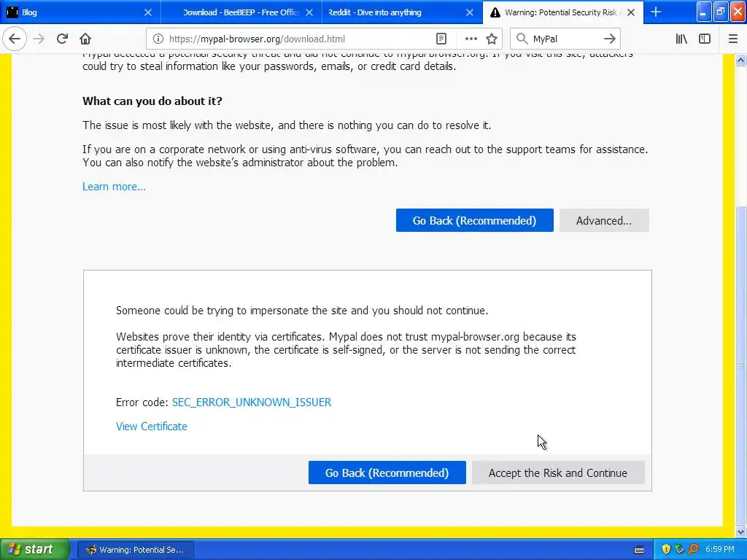Close the BeeBEEP download tab
This screenshot has height=560, width=747.
click(x=309, y=12)
